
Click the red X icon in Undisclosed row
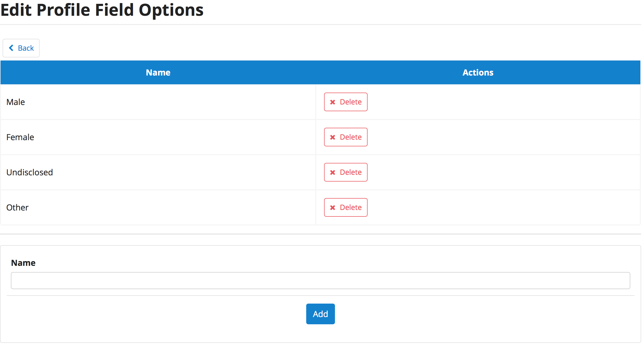[333, 172]
